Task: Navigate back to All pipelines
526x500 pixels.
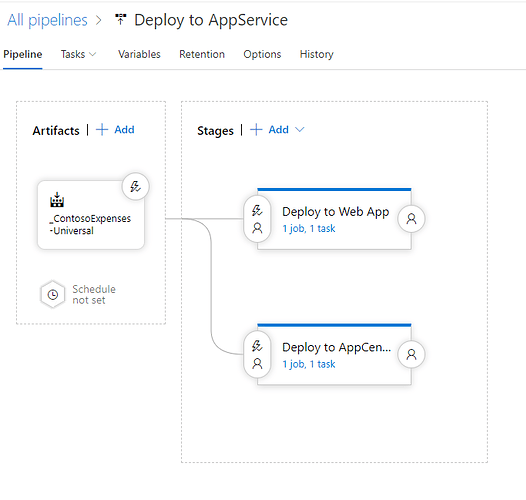Action: (47, 20)
